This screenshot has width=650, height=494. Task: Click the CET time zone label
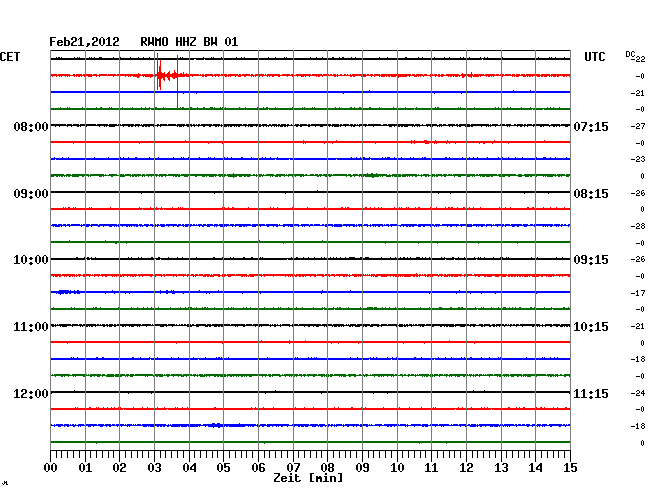(10, 57)
